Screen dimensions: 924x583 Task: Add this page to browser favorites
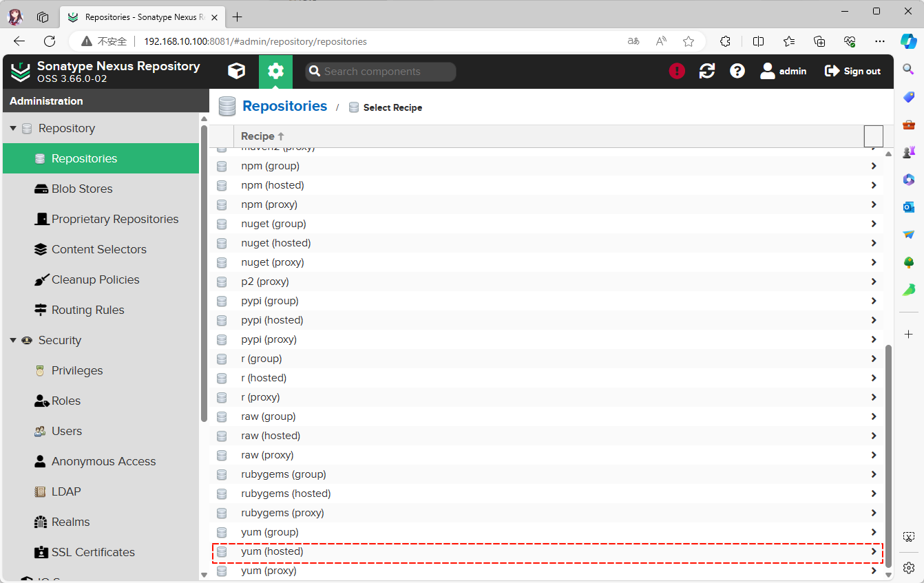click(x=689, y=41)
